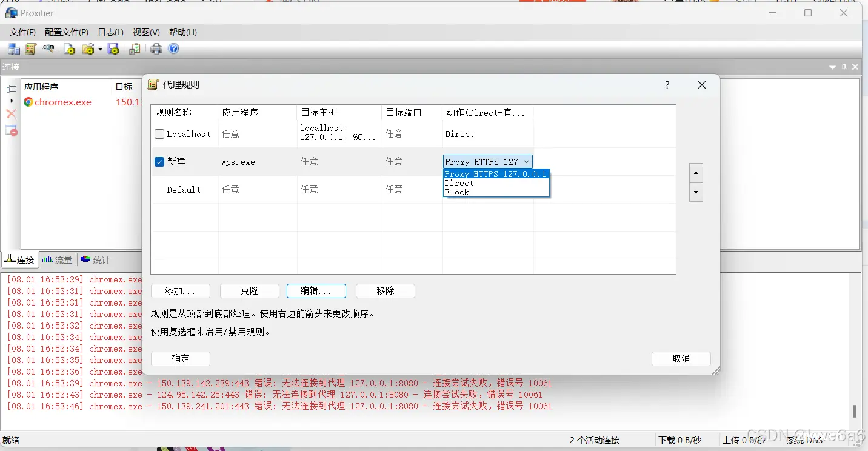The width and height of the screenshot is (868, 451).
Task: Click 2 个活动连接 status bar entry
Action: (595, 440)
